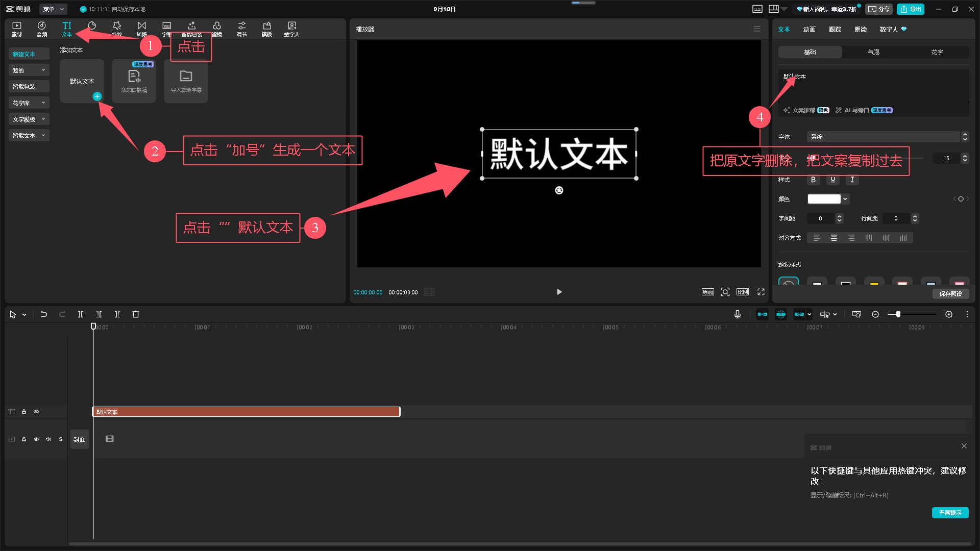Open the white 颜色 color swatch
The height and width of the screenshot is (551, 980).
tap(824, 199)
